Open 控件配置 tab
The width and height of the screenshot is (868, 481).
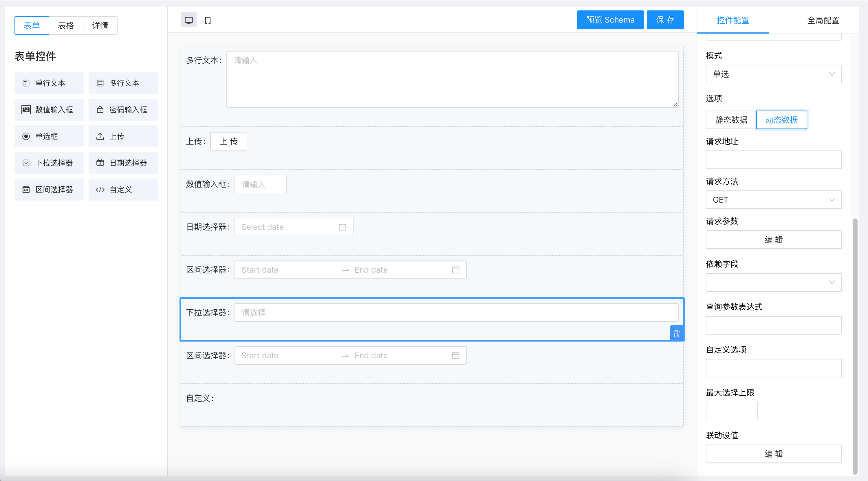click(733, 21)
